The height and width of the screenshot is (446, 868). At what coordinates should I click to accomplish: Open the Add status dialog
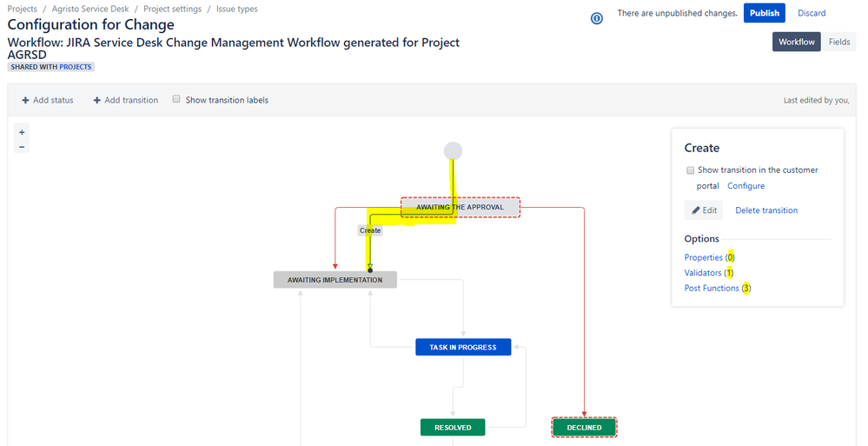(48, 100)
